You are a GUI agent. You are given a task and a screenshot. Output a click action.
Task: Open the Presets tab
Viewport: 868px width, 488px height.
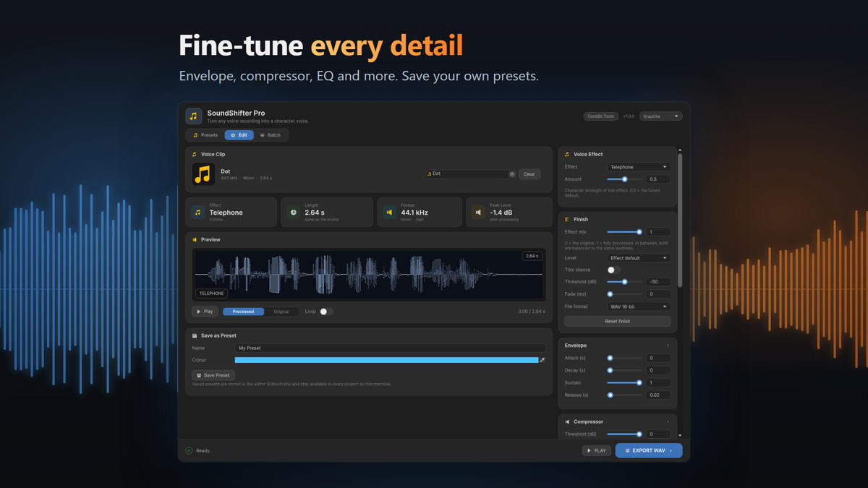point(205,135)
